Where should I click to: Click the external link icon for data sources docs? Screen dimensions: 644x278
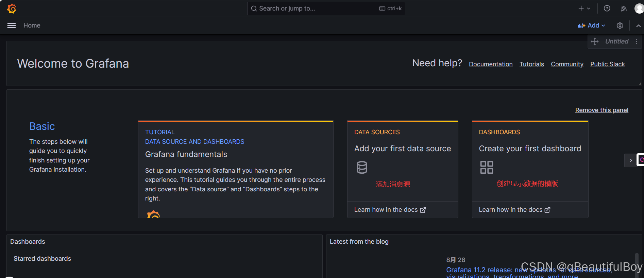coord(423,210)
